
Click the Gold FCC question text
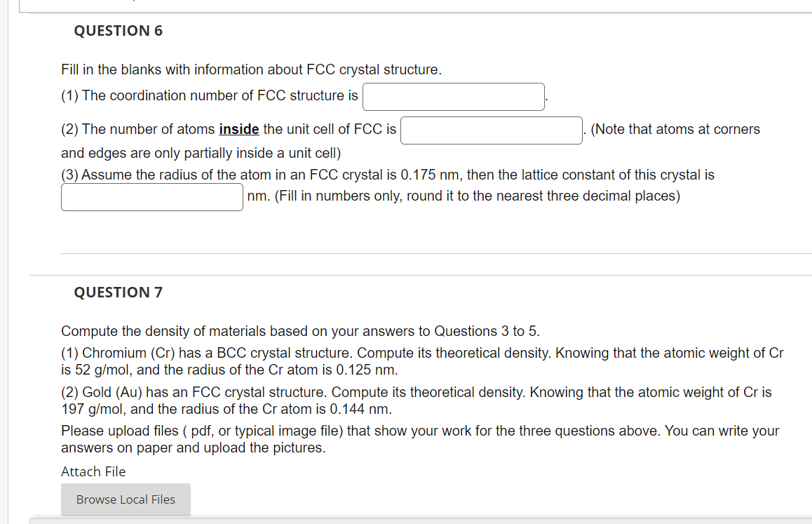(351, 400)
